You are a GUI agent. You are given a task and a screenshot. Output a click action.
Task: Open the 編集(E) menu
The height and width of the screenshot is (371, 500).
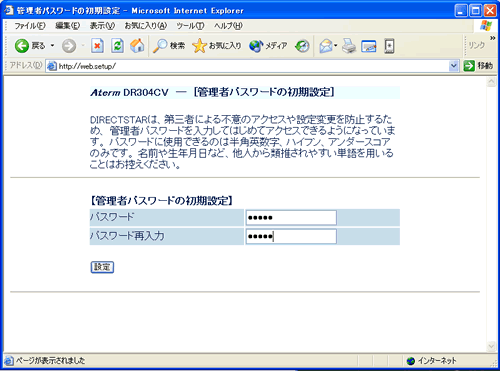pos(68,26)
